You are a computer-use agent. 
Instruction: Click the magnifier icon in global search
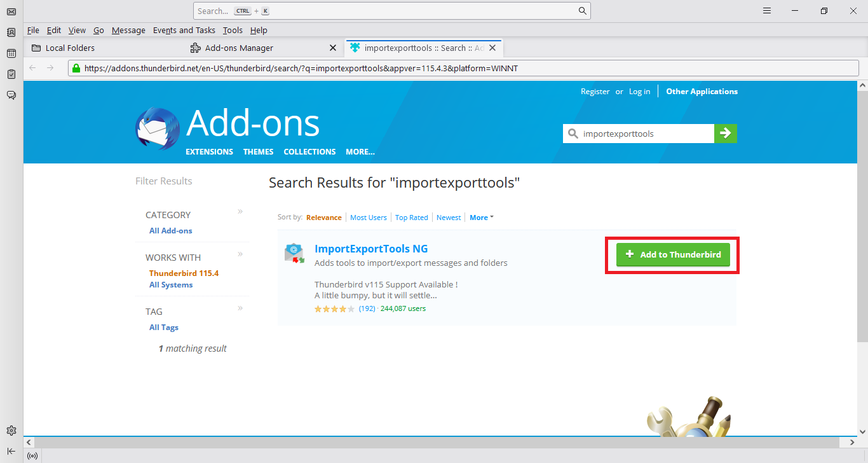582,11
